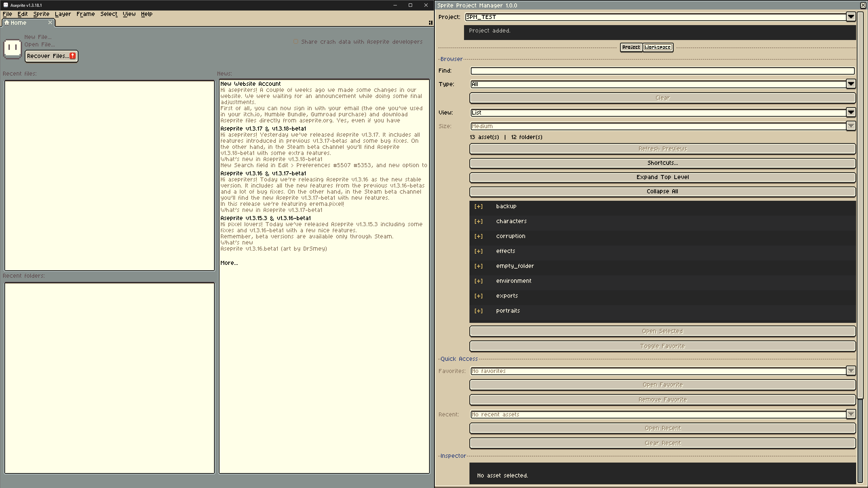Open the Layer menu

coord(63,14)
